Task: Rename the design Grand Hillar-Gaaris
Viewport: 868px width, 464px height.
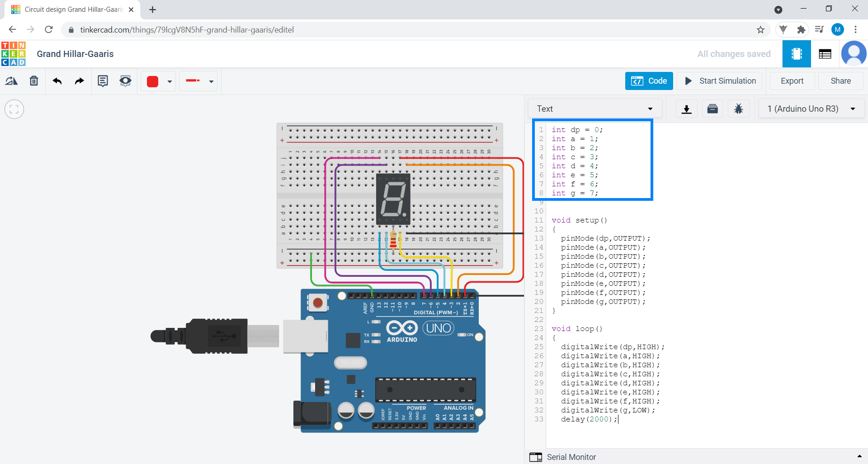Action: pyautogui.click(x=75, y=54)
